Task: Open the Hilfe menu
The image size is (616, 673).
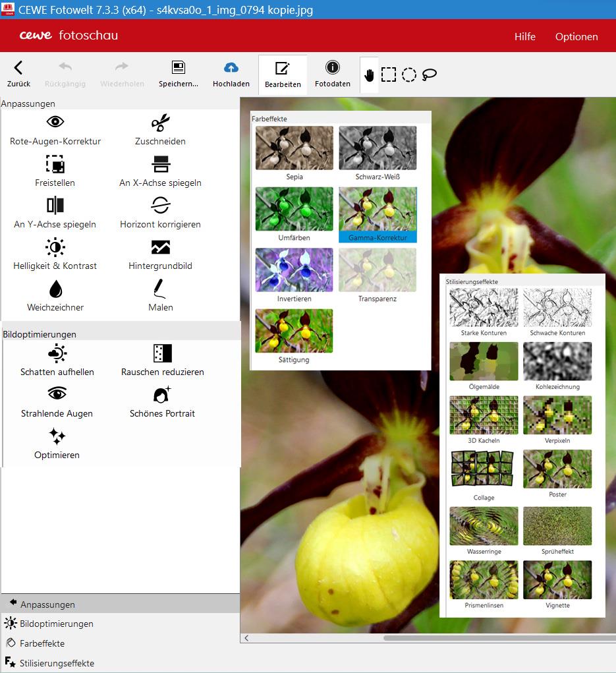Action: click(524, 36)
